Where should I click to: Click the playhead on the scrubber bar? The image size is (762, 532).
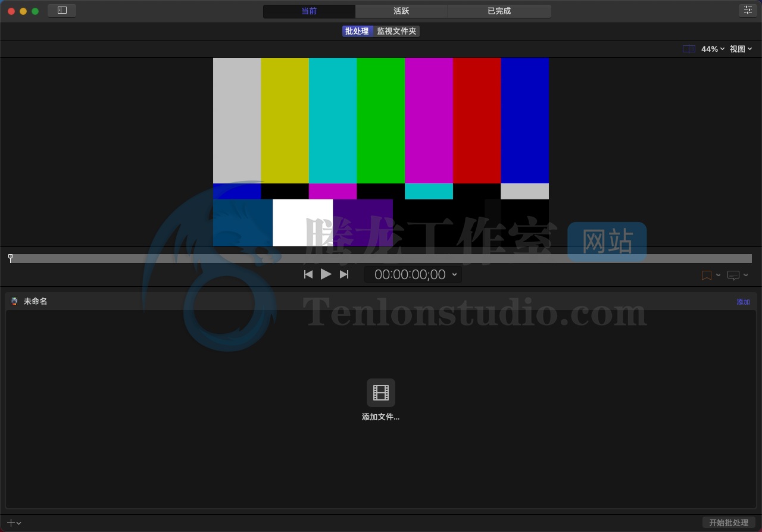10,258
